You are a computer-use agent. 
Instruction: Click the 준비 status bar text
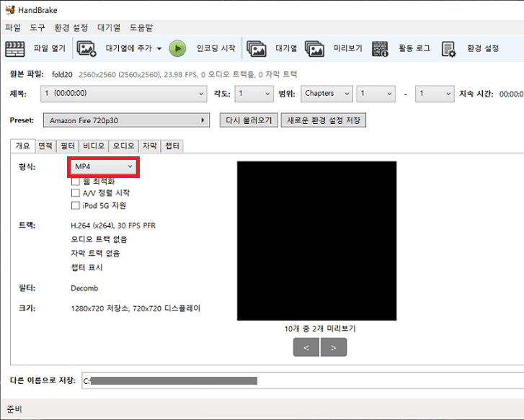14,409
